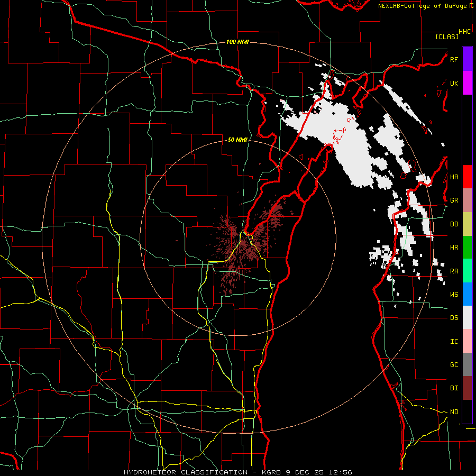The height and width of the screenshot is (476, 476).
Task: Select the BI brown legend swatch
Action: [x=467, y=388]
